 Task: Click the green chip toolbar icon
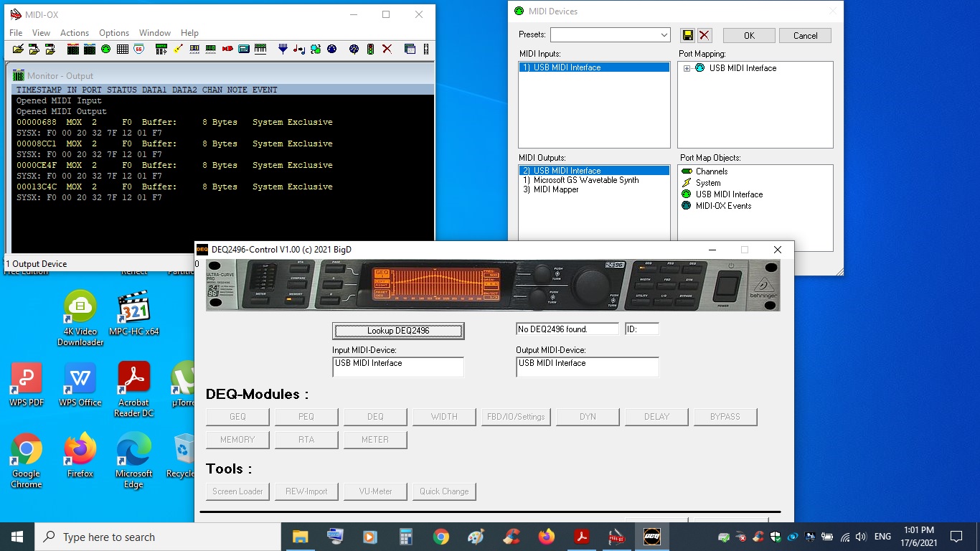click(316, 50)
